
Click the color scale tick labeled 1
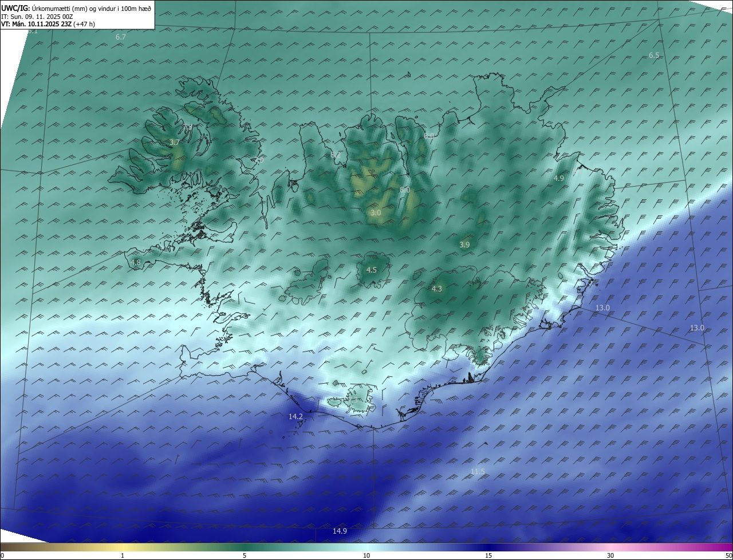123,555
